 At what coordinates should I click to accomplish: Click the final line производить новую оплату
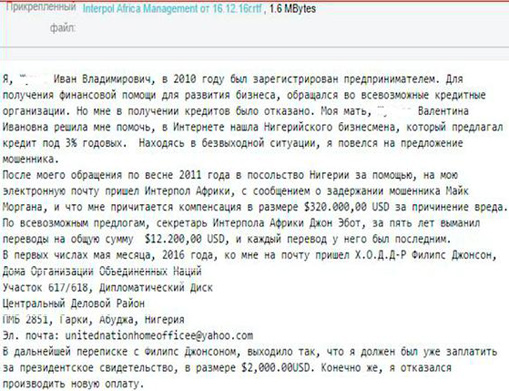(73, 383)
